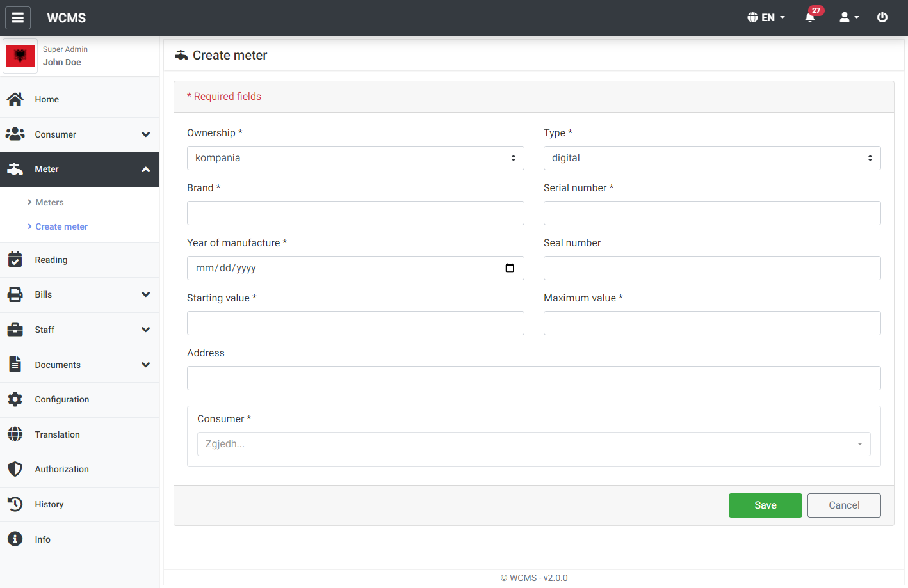Open the date picker calendar icon
The width and height of the screenshot is (908, 588).
click(x=510, y=268)
